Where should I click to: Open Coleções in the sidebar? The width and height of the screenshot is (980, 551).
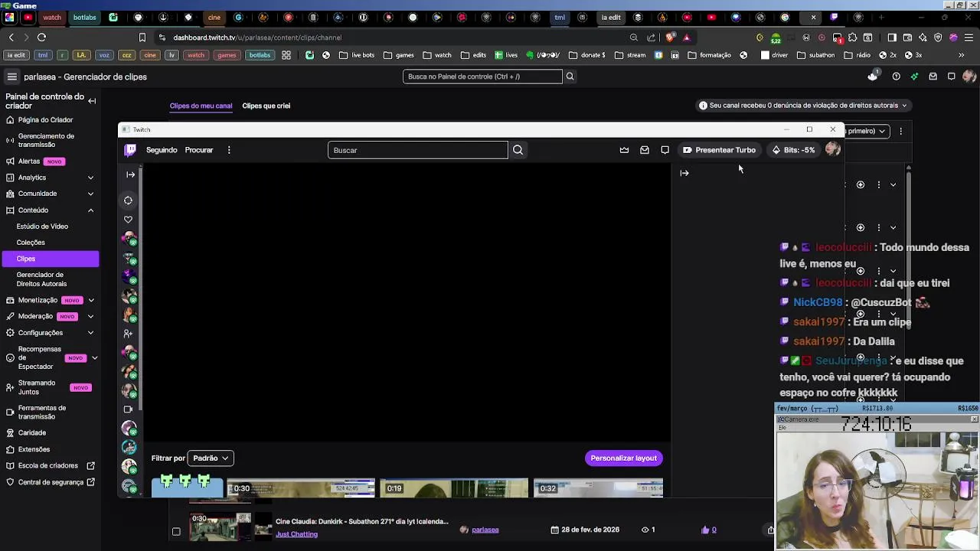31,243
